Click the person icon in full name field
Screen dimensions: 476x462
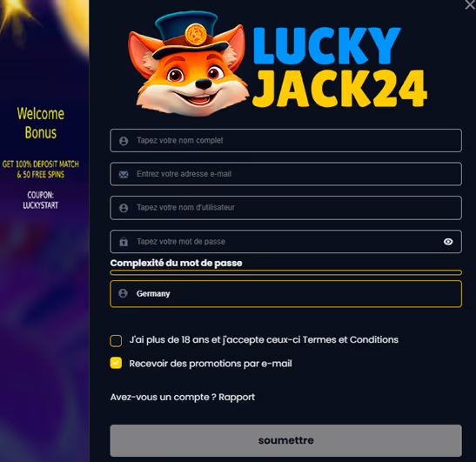(x=124, y=141)
